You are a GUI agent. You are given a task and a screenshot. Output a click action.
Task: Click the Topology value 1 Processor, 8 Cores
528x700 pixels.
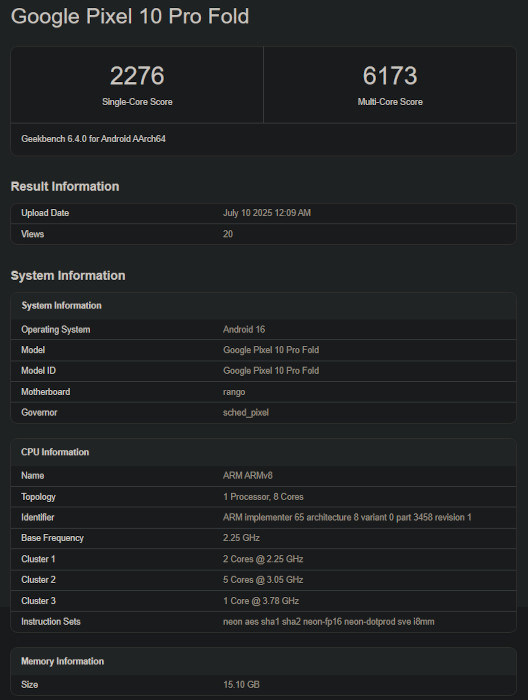click(263, 497)
